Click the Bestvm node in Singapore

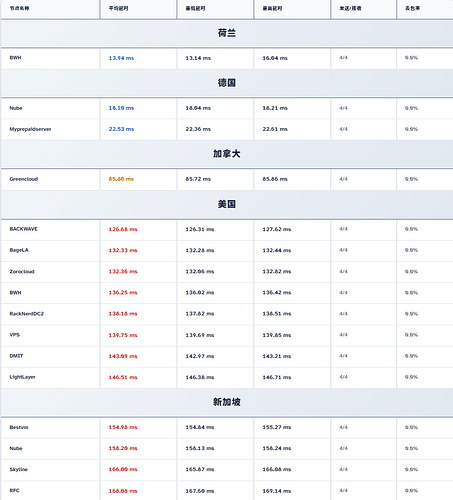(x=19, y=427)
